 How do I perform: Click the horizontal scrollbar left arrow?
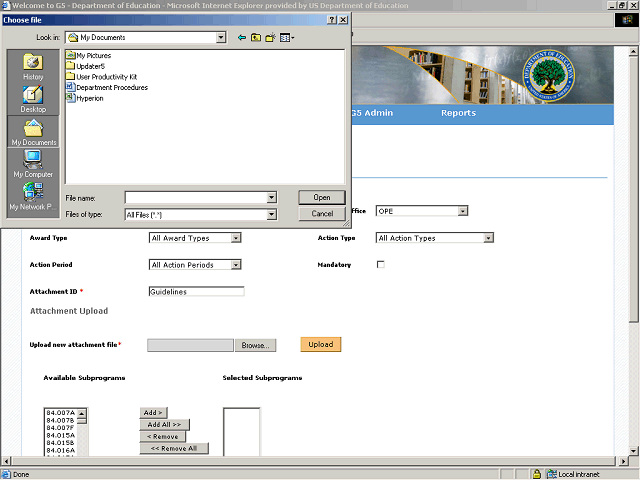[6, 461]
